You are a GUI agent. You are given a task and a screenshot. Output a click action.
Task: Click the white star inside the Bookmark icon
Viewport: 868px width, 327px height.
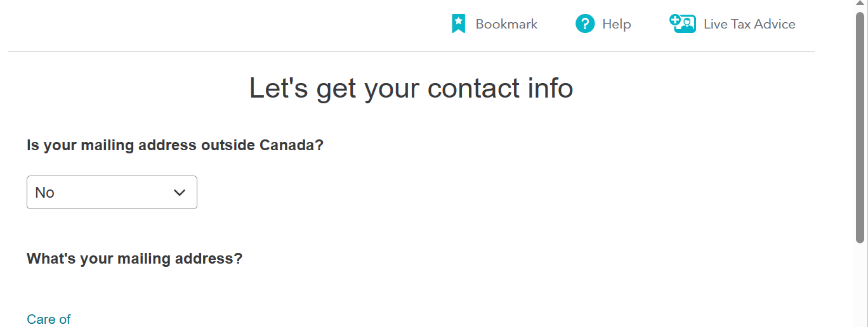(458, 22)
